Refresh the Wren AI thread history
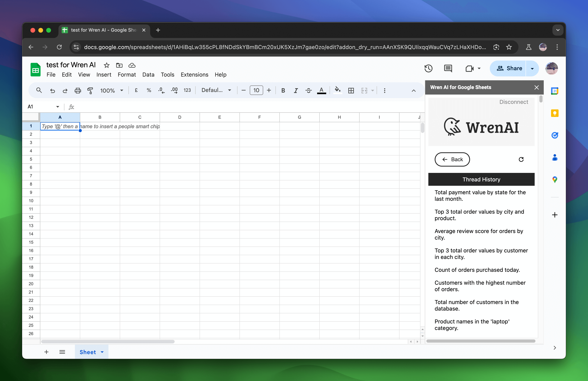 (521, 160)
